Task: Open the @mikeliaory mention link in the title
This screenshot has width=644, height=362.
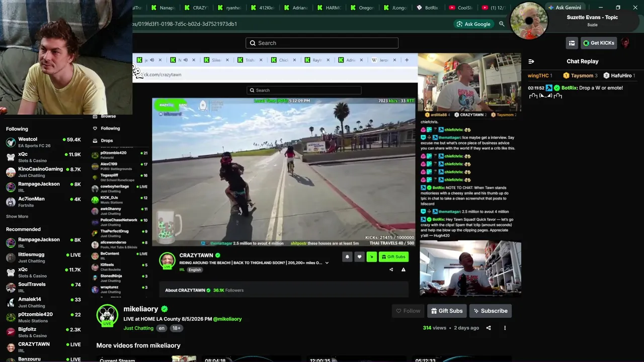Action: tap(227, 319)
